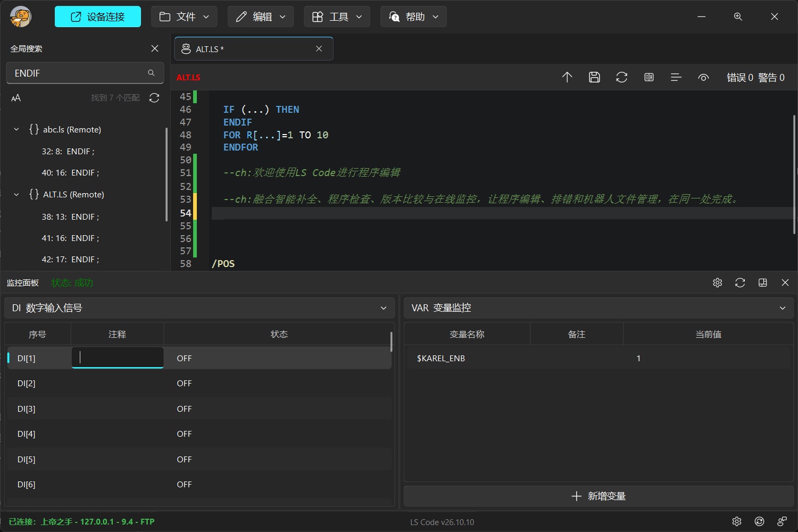The image size is (798, 532).
Task: Close the global search panel
Action: point(155,48)
